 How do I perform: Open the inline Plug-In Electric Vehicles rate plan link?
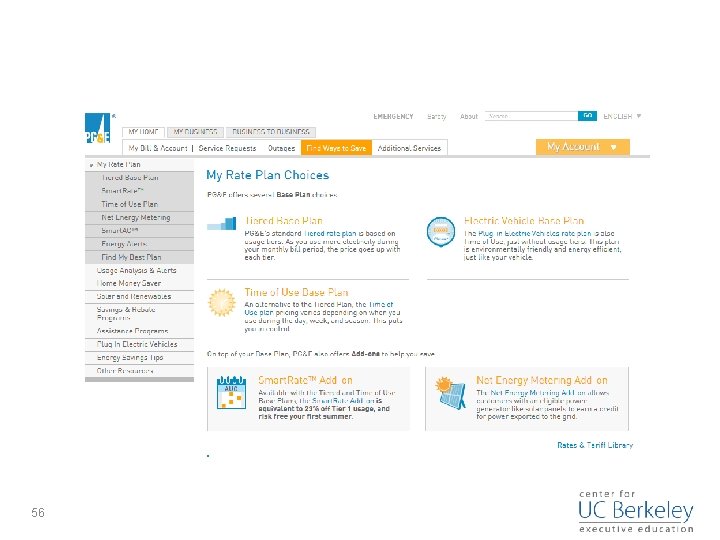pos(535,233)
